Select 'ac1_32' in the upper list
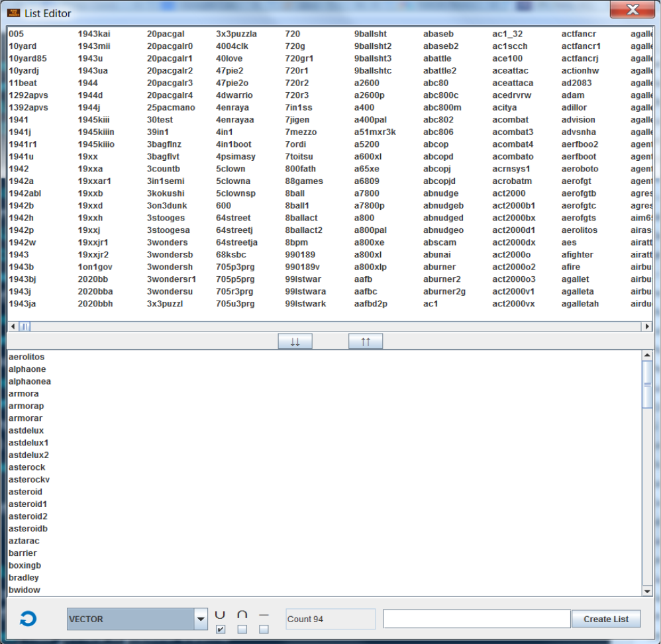 point(507,34)
